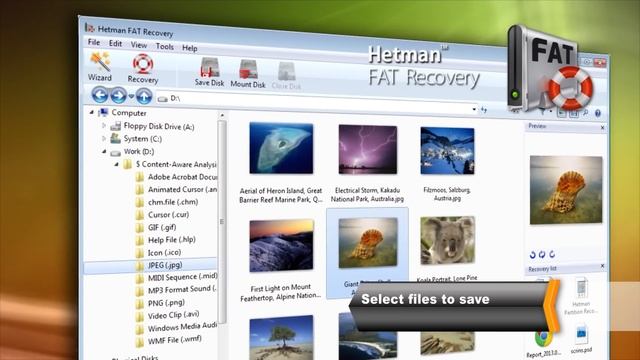The image size is (640, 360).
Task: Select the Koala Portrait thumbnail
Action: pyautogui.click(x=447, y=241)
